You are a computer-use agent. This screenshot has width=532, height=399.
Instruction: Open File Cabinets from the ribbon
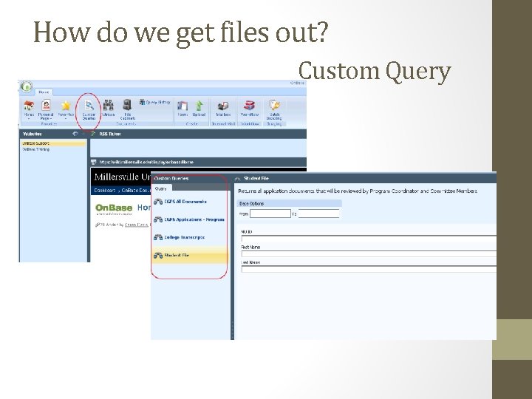coord(128,110)
